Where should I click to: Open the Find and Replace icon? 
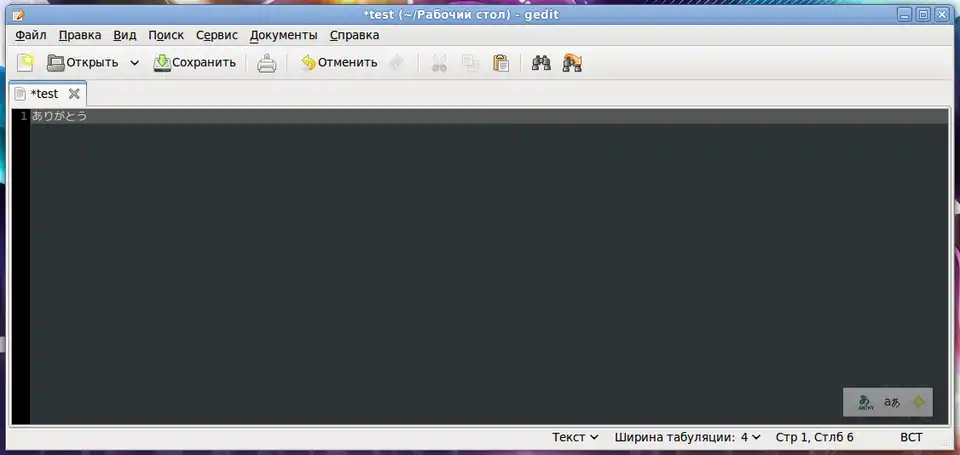(572, 63)
